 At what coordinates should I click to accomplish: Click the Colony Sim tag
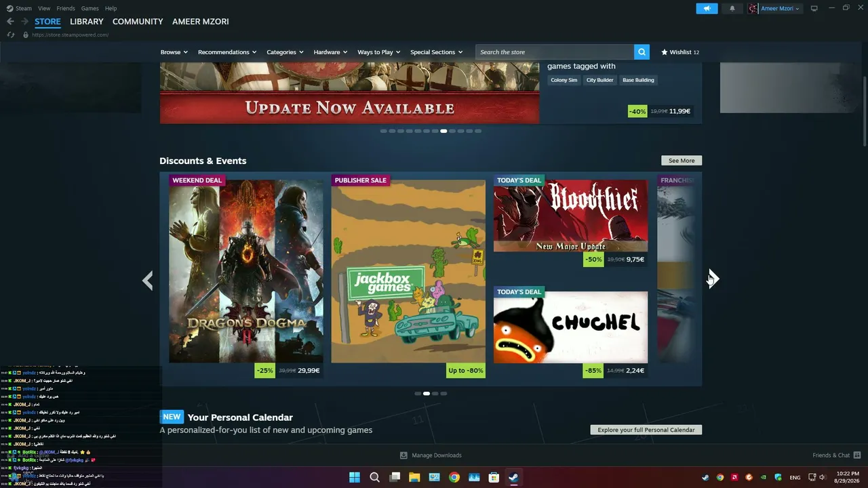pos(564,80)
